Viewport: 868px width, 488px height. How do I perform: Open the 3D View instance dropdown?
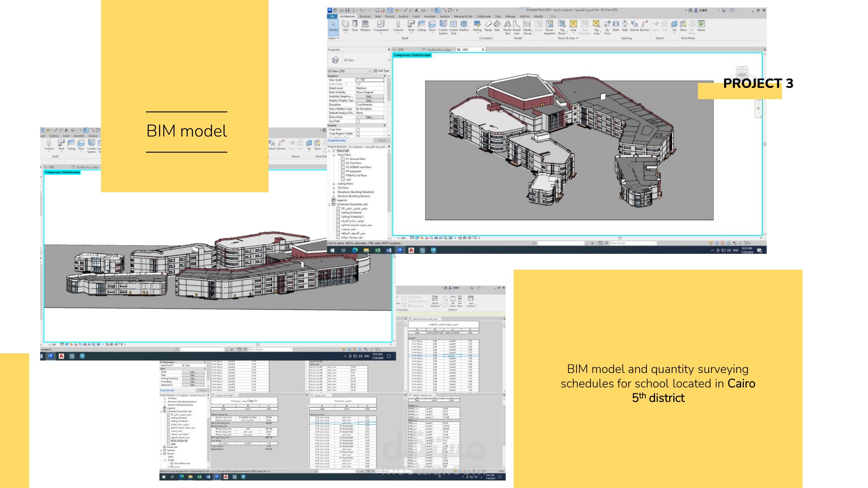(350, 71)
